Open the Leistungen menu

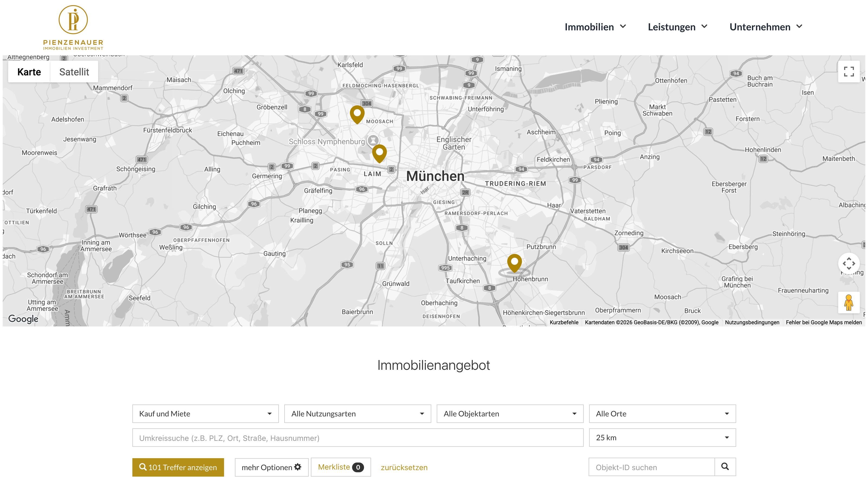[678, 27]
